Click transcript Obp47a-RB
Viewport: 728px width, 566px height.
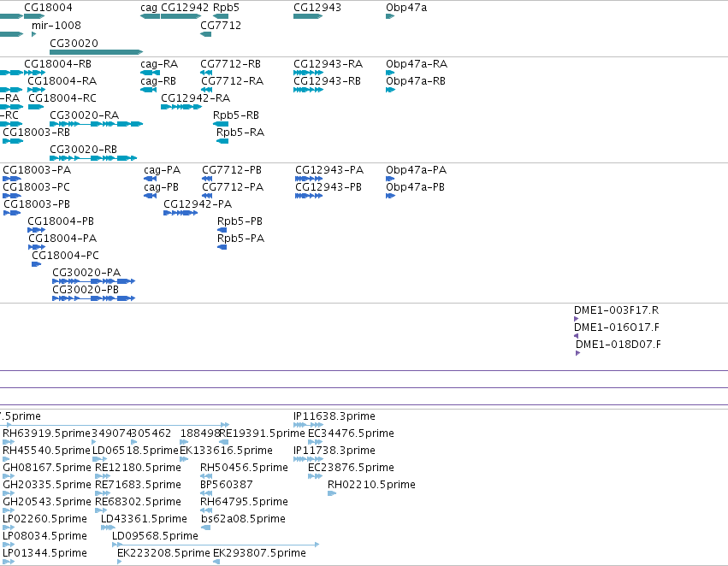tap(416, 81)
